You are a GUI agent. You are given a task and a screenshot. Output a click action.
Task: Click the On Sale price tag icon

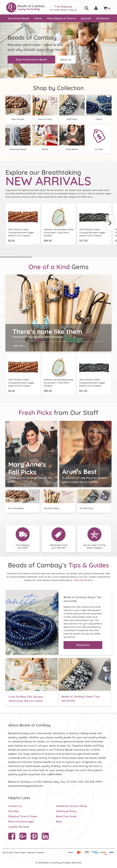point(99,136)
